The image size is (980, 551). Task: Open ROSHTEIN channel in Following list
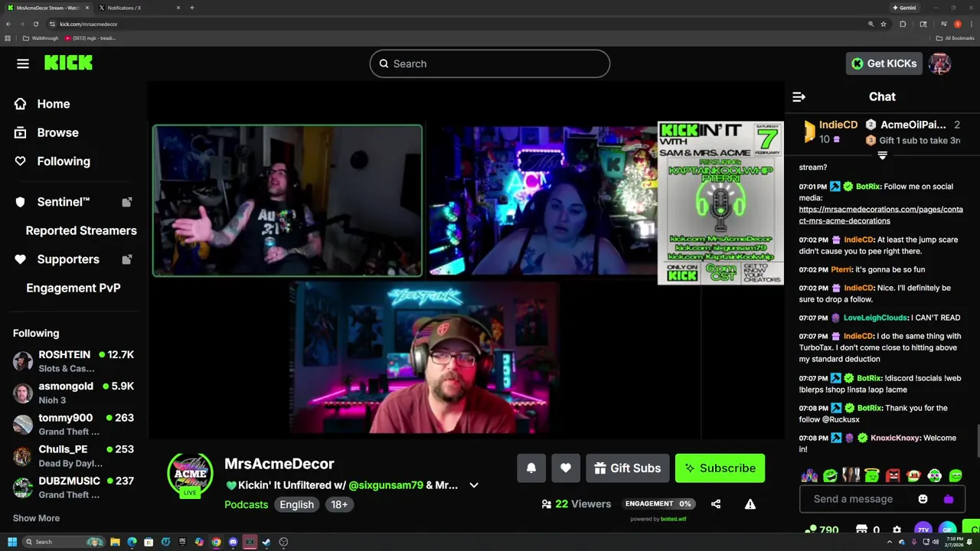pyautogui.click(x=73, y=361)
